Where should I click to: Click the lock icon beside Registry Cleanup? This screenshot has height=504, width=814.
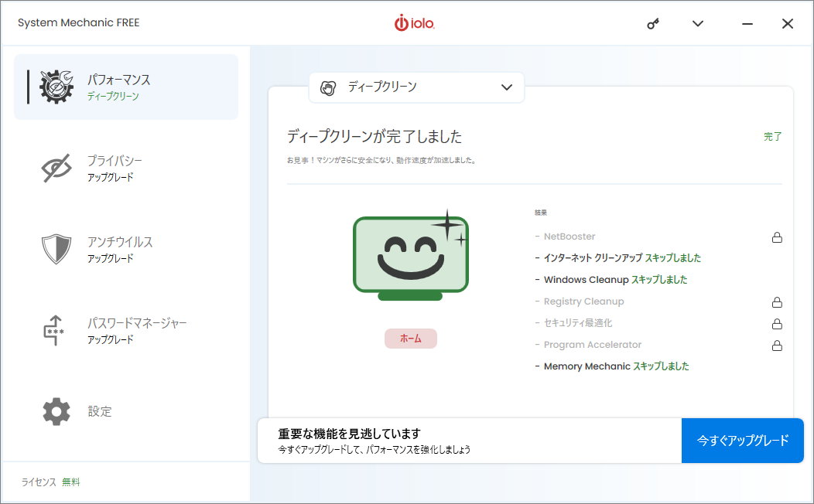[x=777, y=302]
